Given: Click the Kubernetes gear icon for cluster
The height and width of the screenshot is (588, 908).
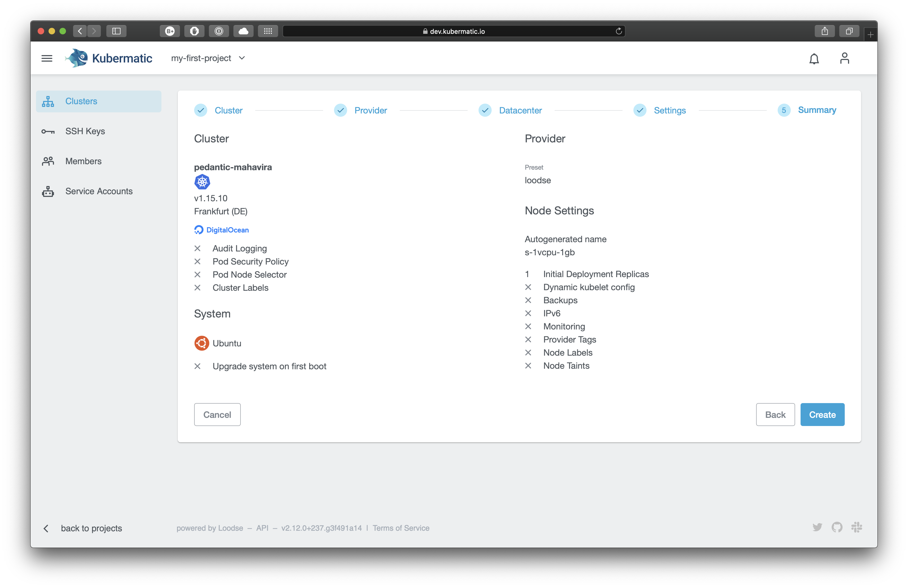Looking at the screenshot, I should 201,182.
